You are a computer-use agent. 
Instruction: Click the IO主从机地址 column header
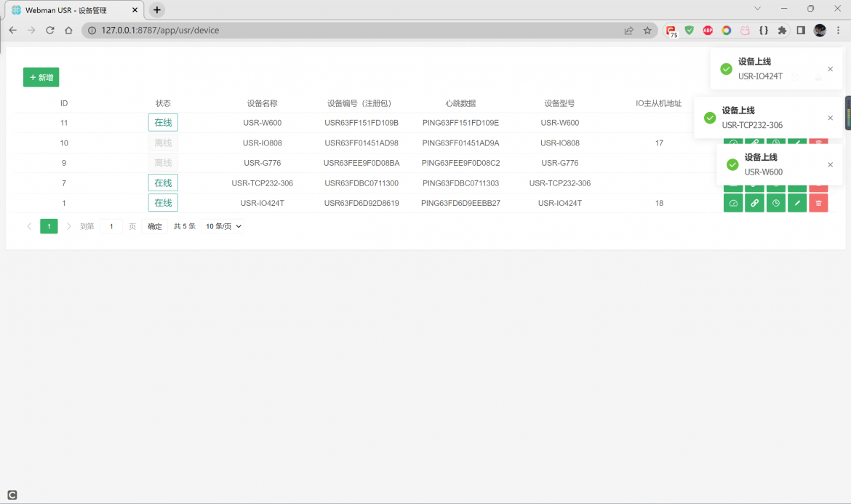(658, 103)
